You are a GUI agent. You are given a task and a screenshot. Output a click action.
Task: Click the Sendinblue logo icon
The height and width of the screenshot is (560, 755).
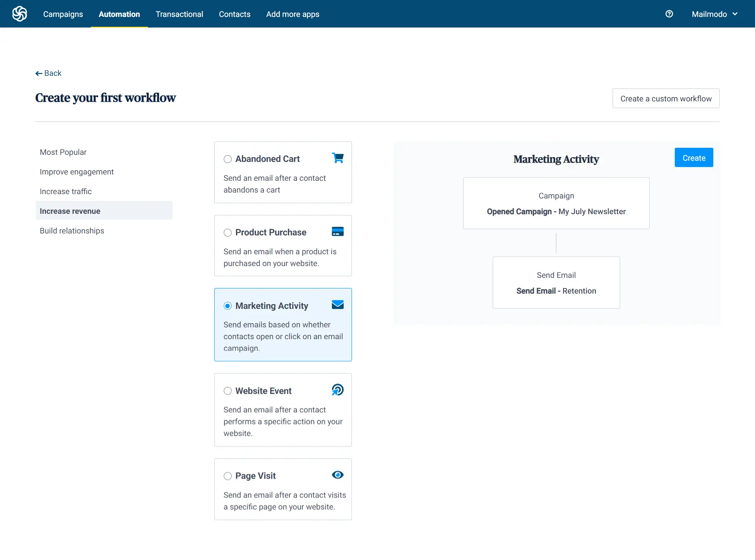19,14
